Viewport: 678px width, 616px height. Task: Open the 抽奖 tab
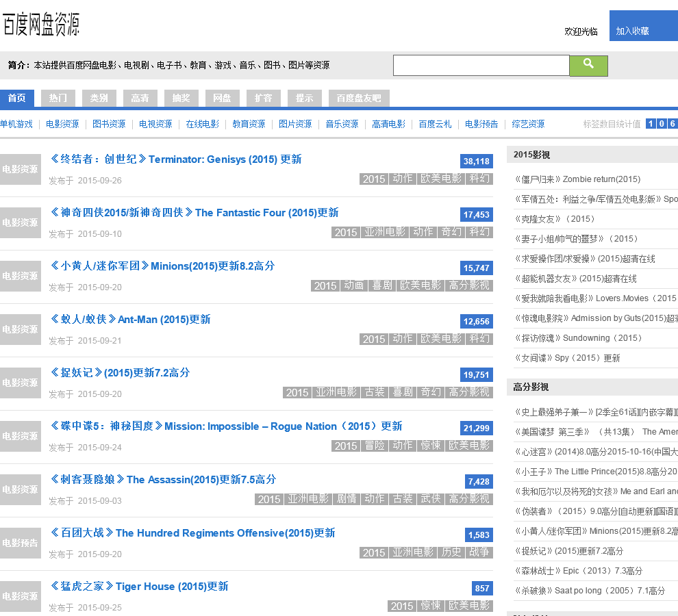pos(181,98)
